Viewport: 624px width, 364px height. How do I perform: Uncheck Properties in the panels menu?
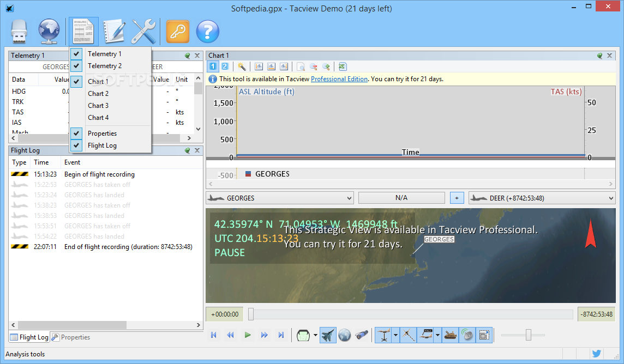click(x=110, y=133)
